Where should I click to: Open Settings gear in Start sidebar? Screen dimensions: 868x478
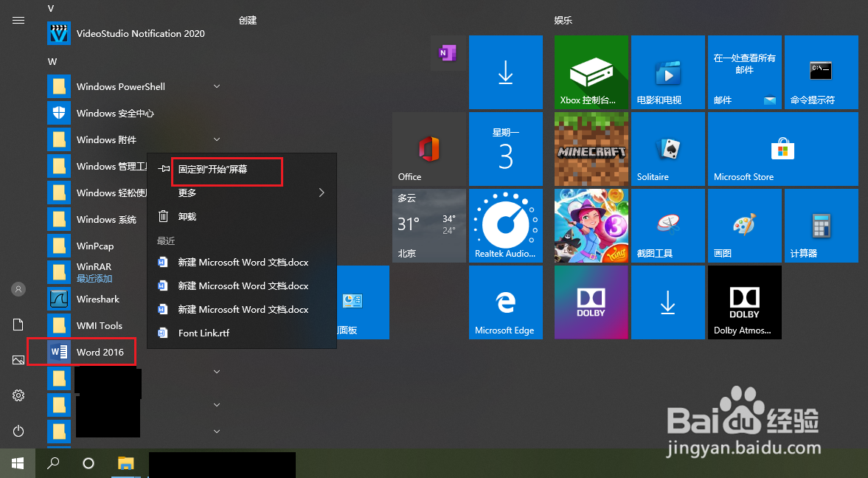click(18, 395)
